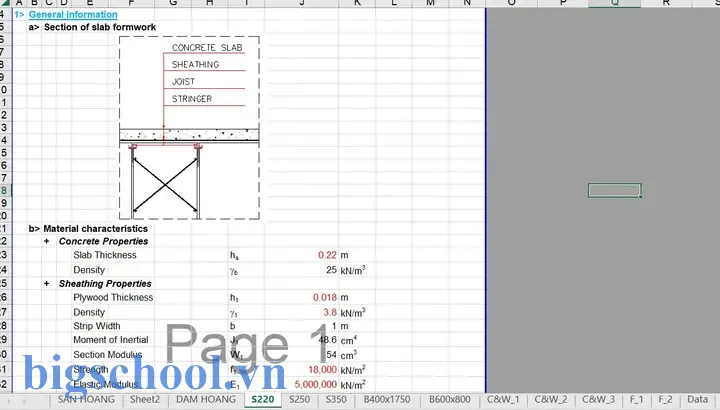
Task: Select the 'Slab Thickness' label cell
Action: tap(105, 255)
